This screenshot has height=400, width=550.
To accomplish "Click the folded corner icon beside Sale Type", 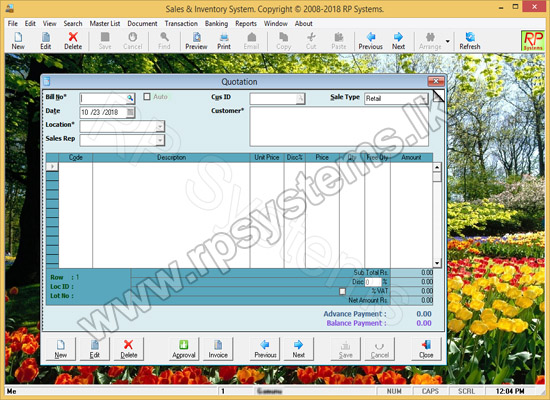I will (438, 96).
